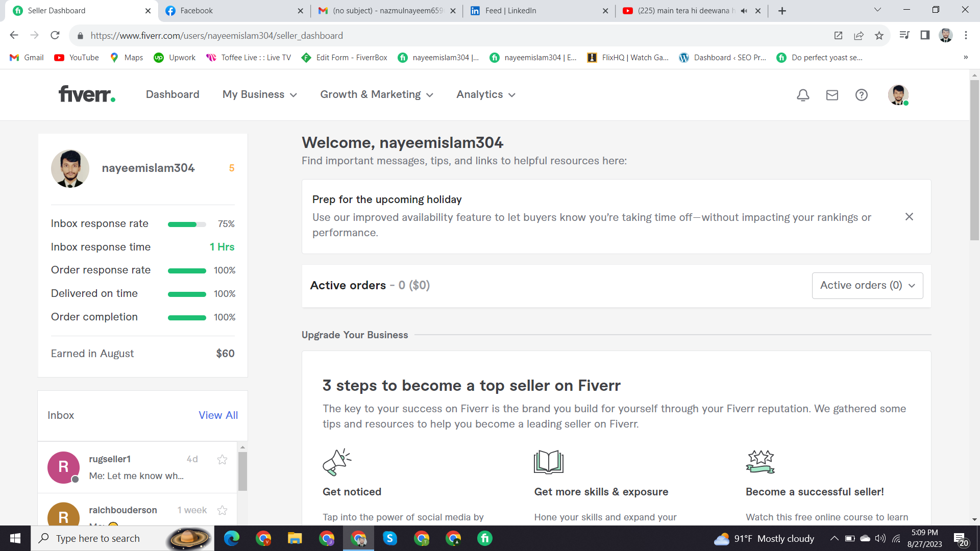Screen dimensions: 980x551
Task: Expand the Growth & Marketing menu
Action: 377,95
